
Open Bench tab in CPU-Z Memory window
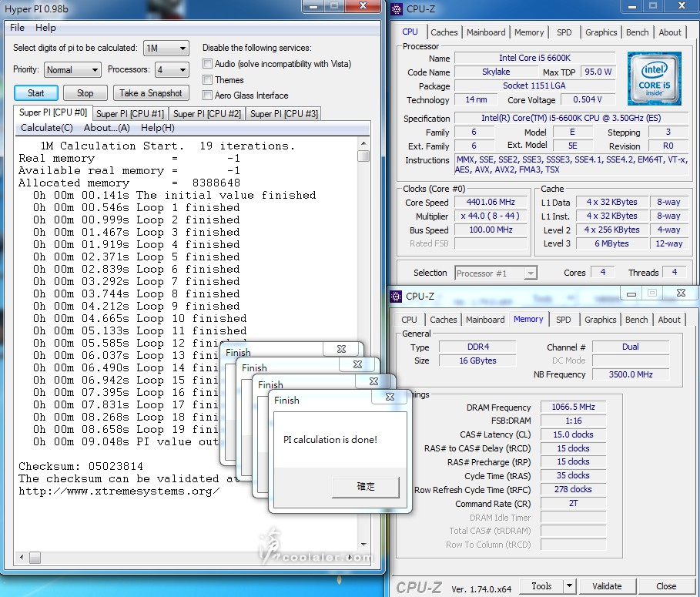(x=636, y=320)
